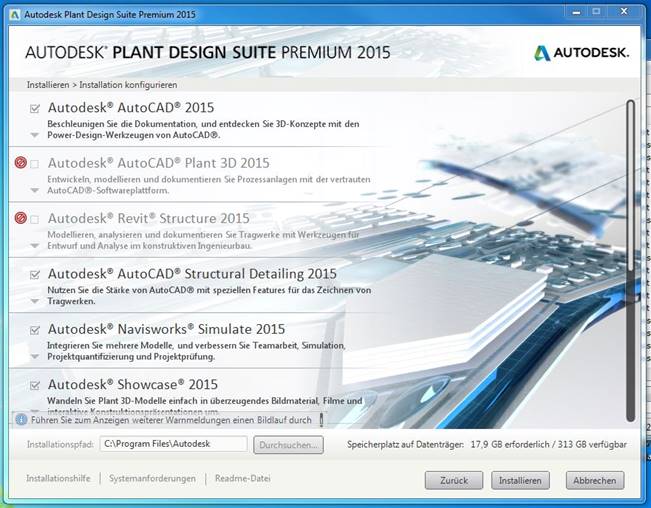
Task: Uncheck AutoCAD Structural Detailing 2015 checkbox
Action: pos(35,275)
